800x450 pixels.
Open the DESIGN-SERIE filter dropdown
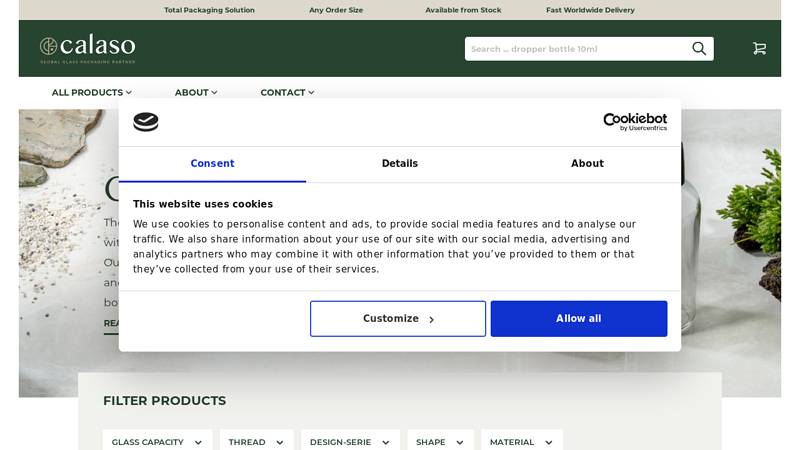pyautogui.click(x=351, y=442)
